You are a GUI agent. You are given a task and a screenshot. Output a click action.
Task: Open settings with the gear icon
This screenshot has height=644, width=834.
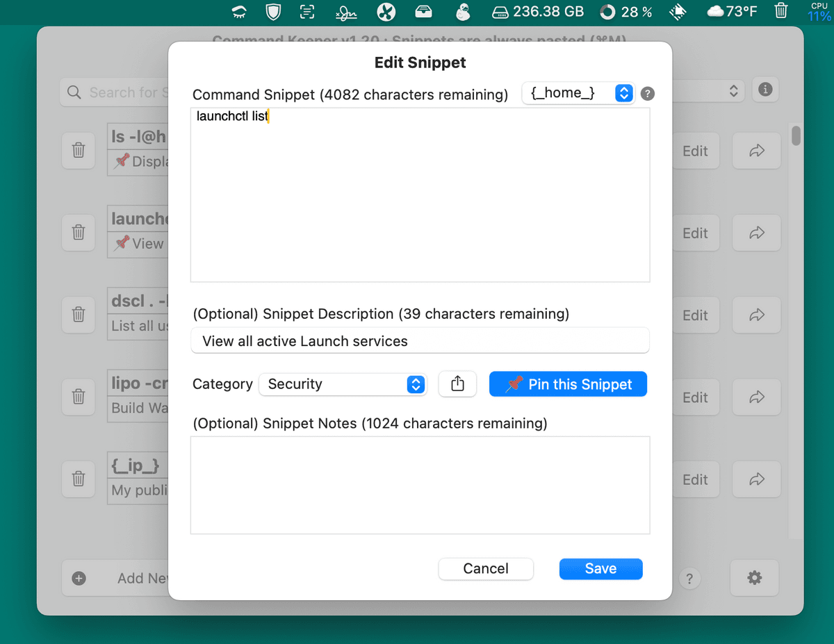tap(754, 578)
